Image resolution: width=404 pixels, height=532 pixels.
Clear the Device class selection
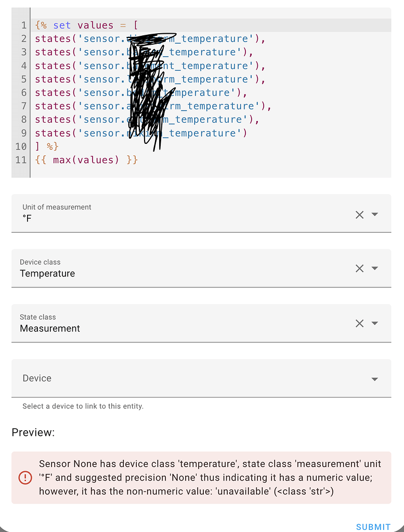click(359, 268)
